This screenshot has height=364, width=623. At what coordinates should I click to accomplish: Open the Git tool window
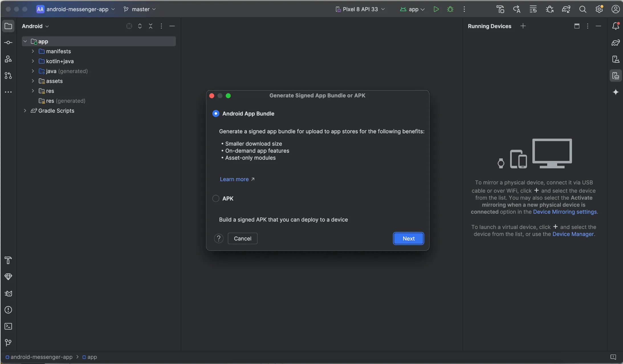8,343
